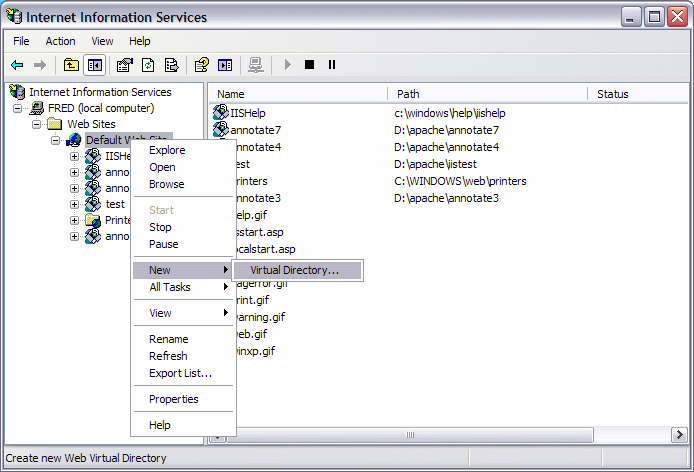Select the localstart.asp file row
The height and width of the screenshot is (472, 694).
266,249
